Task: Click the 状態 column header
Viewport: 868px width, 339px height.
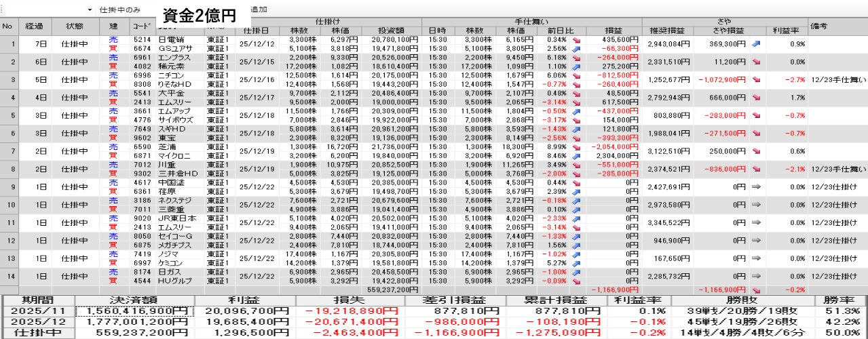Action: 75,26
